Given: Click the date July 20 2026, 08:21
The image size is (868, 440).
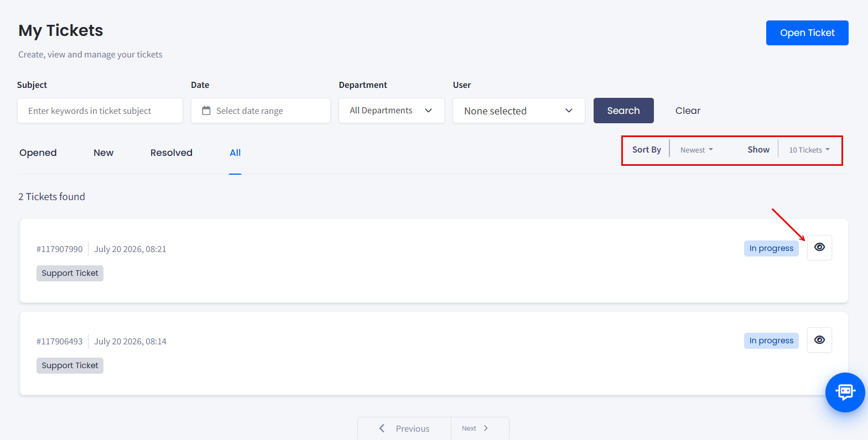Looking at the screenshot, I should coord(130,249).
